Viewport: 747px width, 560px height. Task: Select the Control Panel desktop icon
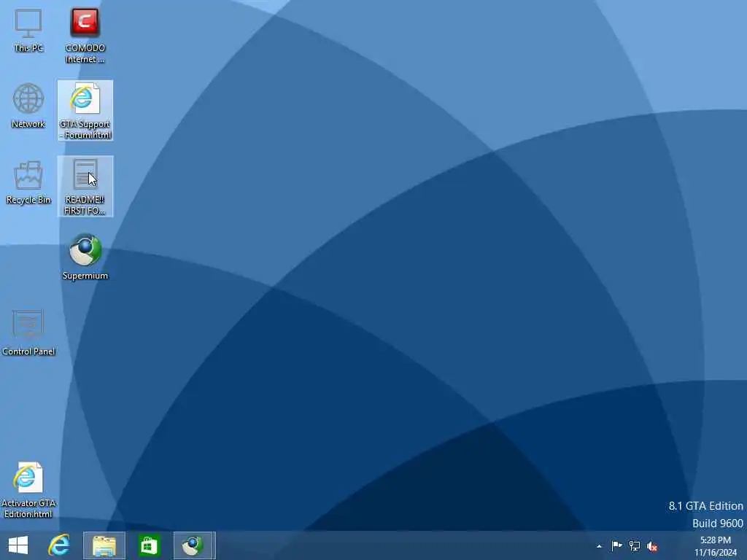coord(28,332)
